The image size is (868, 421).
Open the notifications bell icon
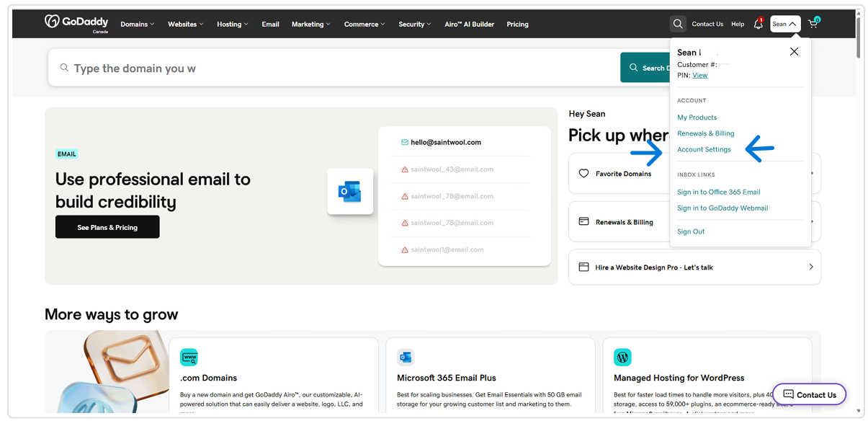click(759, 24)
